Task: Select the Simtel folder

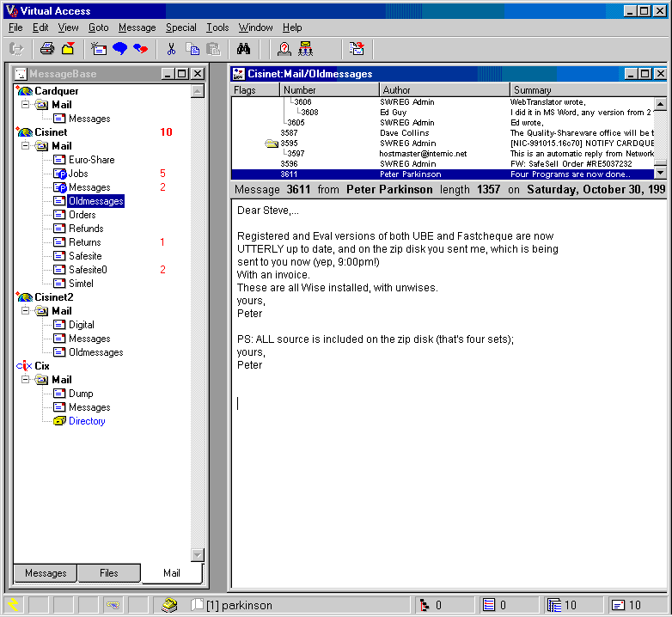Action: click(81, 284)
